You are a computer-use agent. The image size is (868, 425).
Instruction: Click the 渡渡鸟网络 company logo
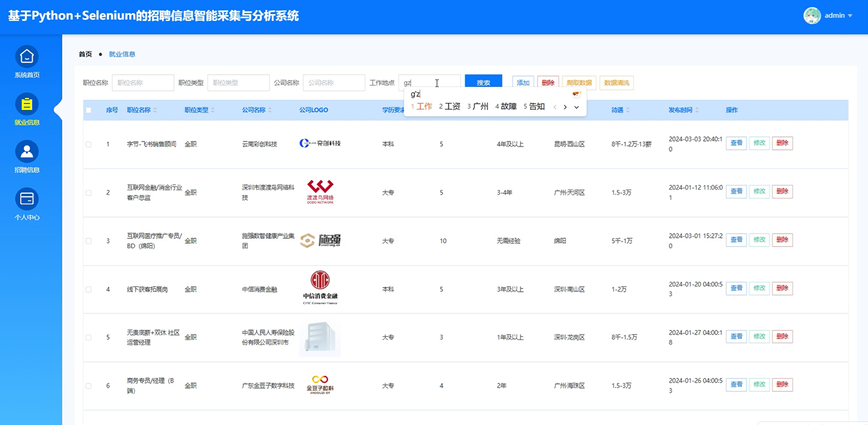pos(319,191)
